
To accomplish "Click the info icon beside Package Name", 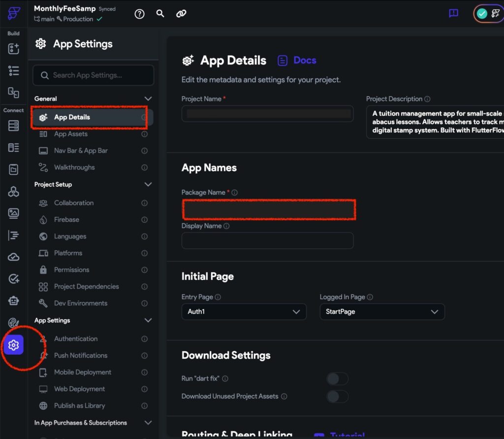I will pos(235,193).
